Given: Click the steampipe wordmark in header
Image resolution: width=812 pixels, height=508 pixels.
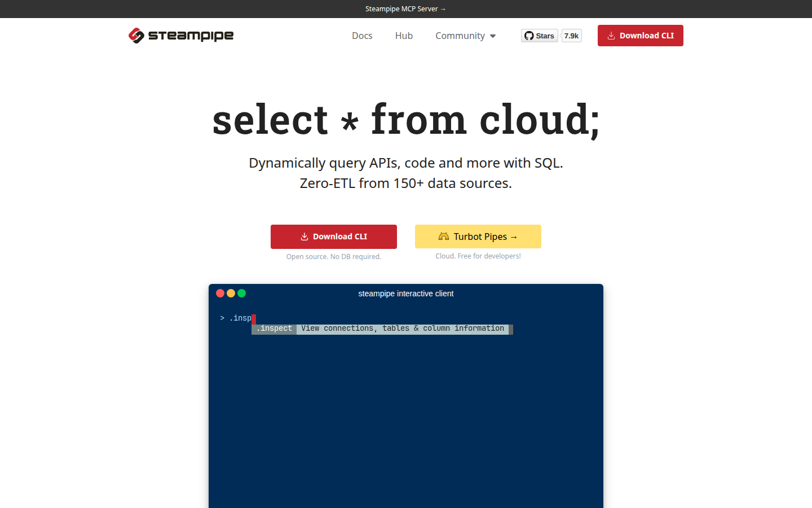Looking at the screenshot, I should (x=191, y=36).
